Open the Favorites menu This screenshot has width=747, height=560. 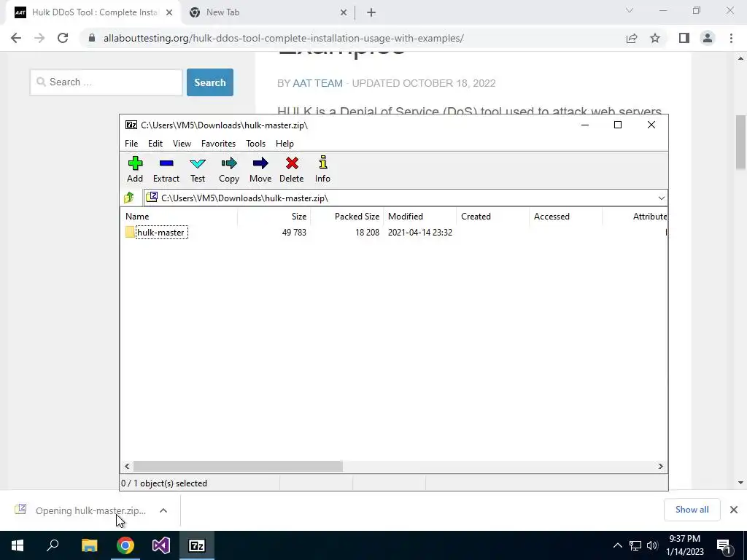(x=218, y=144)
